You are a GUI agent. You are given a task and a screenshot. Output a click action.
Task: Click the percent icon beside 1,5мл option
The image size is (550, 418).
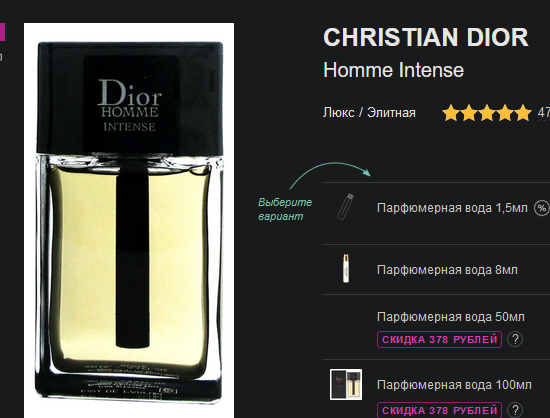tap(542, 208)
